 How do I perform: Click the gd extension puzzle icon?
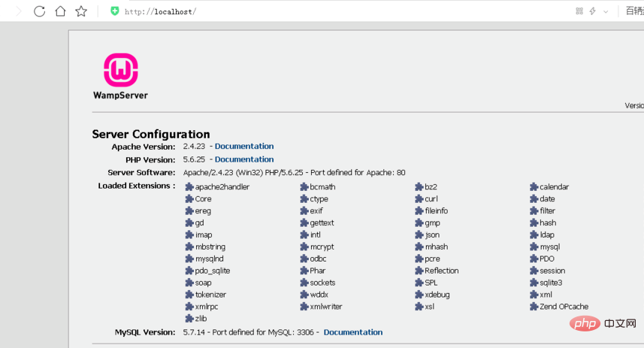189,222
